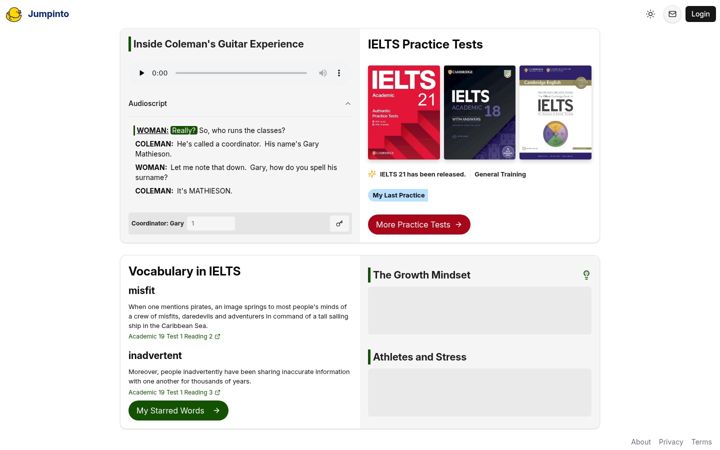
Task: Open the IELTS 21 Academic book cover
Action: tap(404, 112)
